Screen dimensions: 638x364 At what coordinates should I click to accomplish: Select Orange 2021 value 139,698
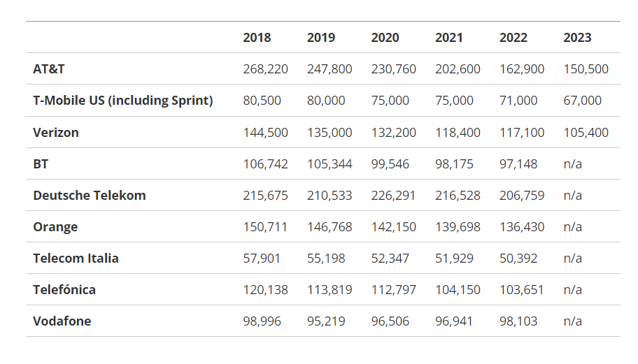[458, 226]
